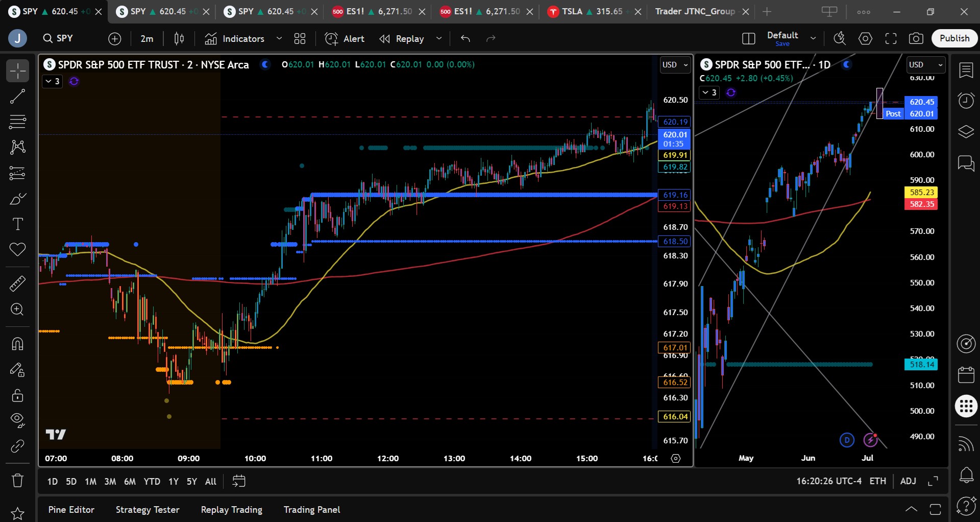
Task: Open the heart icons tool
Action: pos(17,250)
